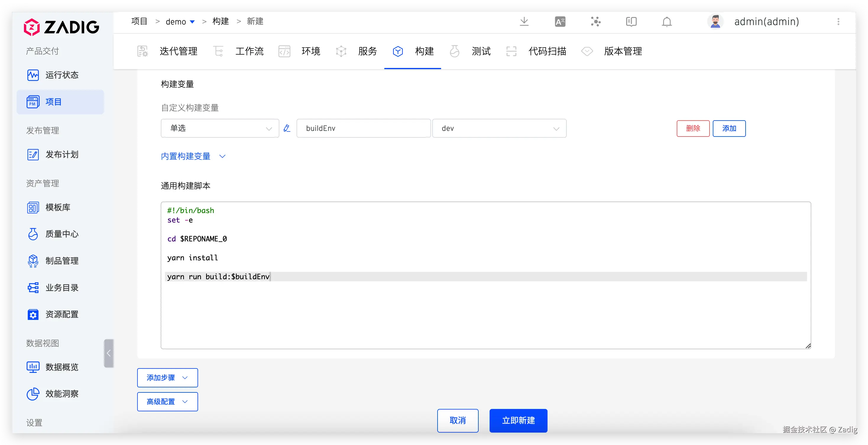The width and height of the screenshot is (868, 445).
Task: Click the ZADIG logo
Action: [x=62, y=27]
